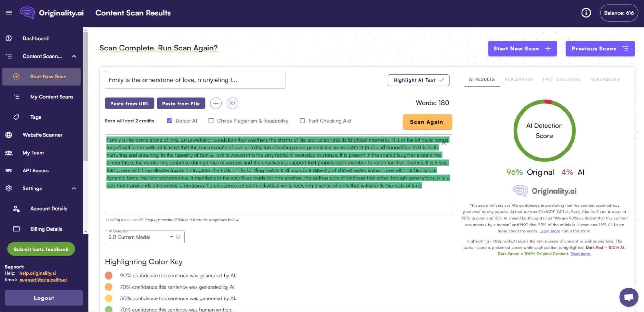Click the Scan Again button
644x312 pixels.
(427, 122)
